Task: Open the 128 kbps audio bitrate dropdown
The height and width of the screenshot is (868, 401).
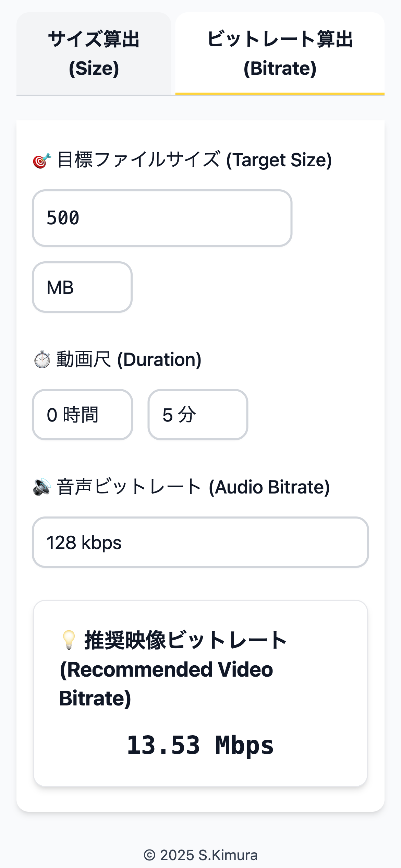Action: coord(200,543)
